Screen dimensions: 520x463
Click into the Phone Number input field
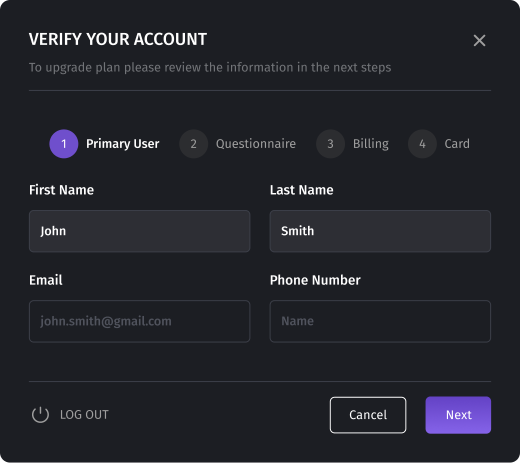tap(380, 321)
